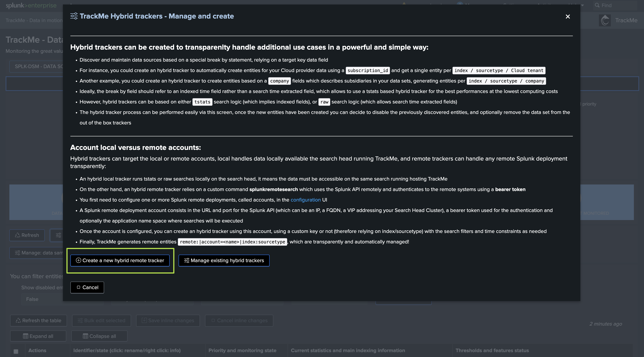Click the Refresh button behind the dialog
This screenshot has width=644, height=357.
coord(27,235)
